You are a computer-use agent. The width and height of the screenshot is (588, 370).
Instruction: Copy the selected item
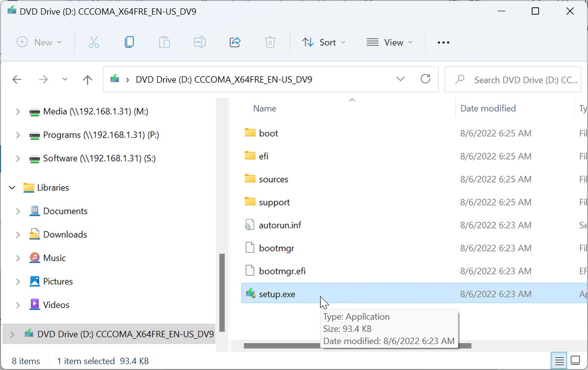click(129, 42)
